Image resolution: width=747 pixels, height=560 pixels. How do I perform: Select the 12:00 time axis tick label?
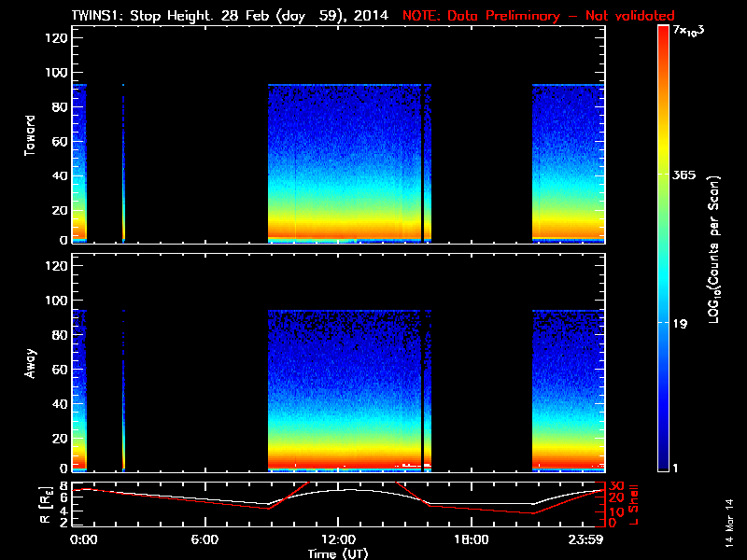pyautogui.click(x=337, y=539)
